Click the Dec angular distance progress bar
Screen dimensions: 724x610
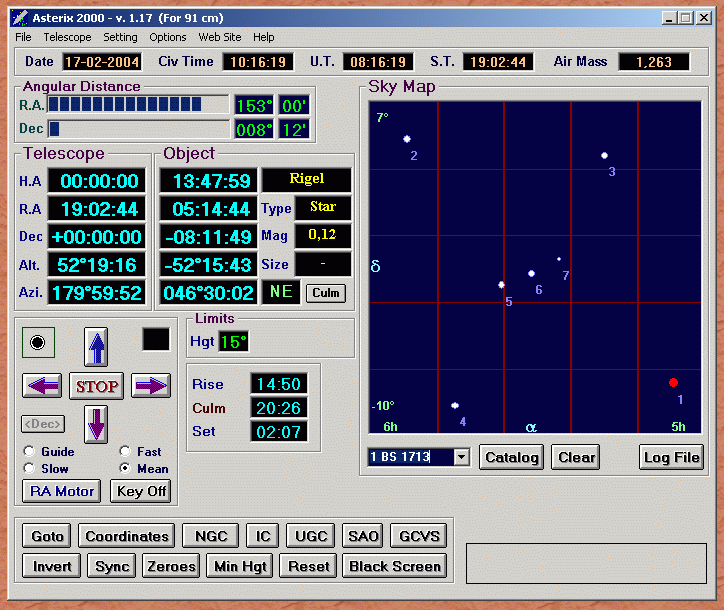tap(138, 129)
